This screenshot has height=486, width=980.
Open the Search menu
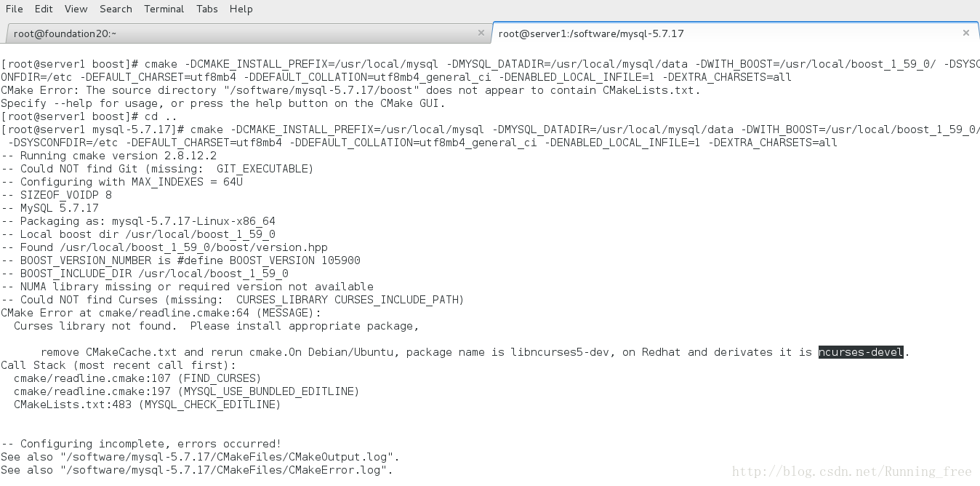click(x=116, y=9)
